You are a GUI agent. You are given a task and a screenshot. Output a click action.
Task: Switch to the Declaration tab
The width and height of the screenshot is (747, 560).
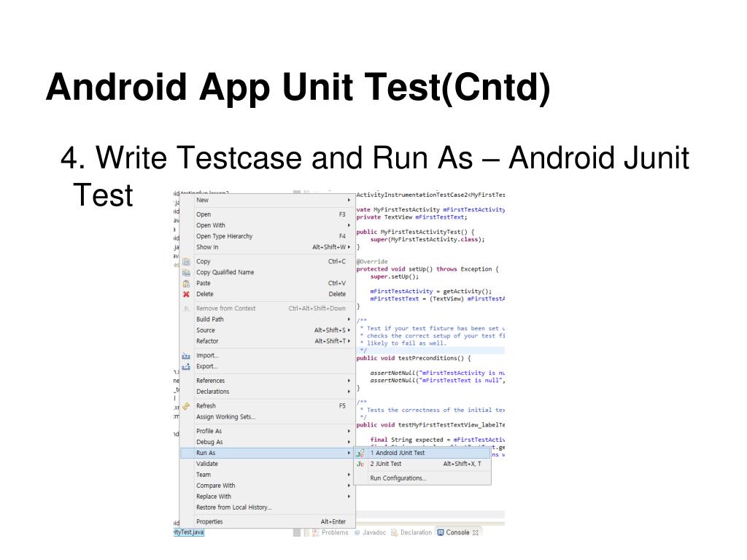pos(411,532)
